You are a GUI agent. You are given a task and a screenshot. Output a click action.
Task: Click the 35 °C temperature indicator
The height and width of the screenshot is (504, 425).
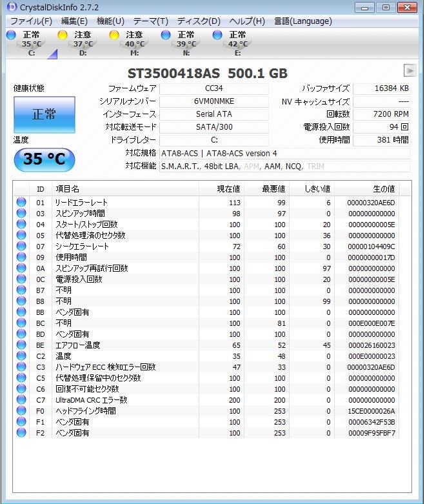[x=44, y=159]
